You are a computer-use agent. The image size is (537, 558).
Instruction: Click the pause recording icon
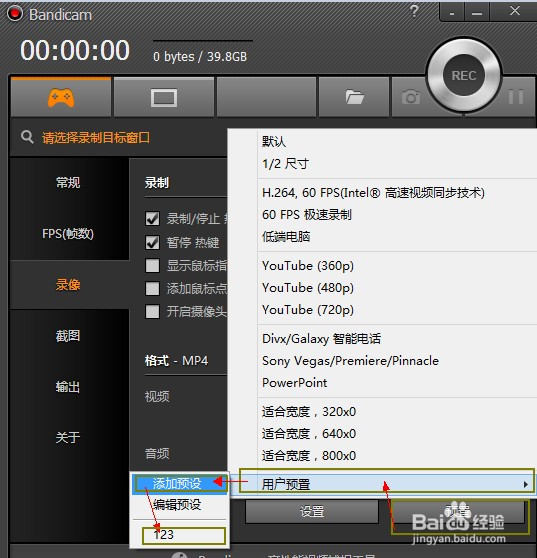click(x=516, y=97)
